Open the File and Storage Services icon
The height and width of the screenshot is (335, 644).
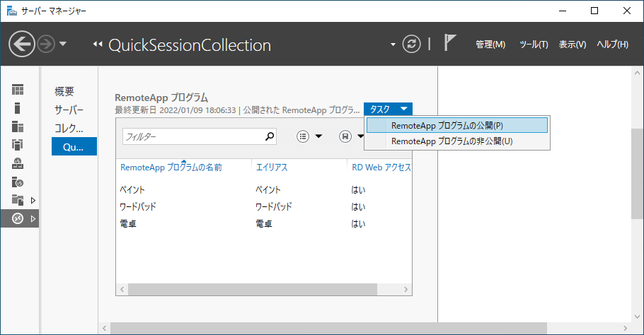(18, 200)
